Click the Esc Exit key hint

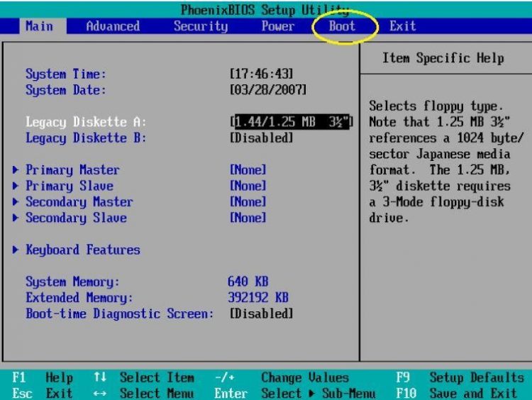click(x=43, y=393)
